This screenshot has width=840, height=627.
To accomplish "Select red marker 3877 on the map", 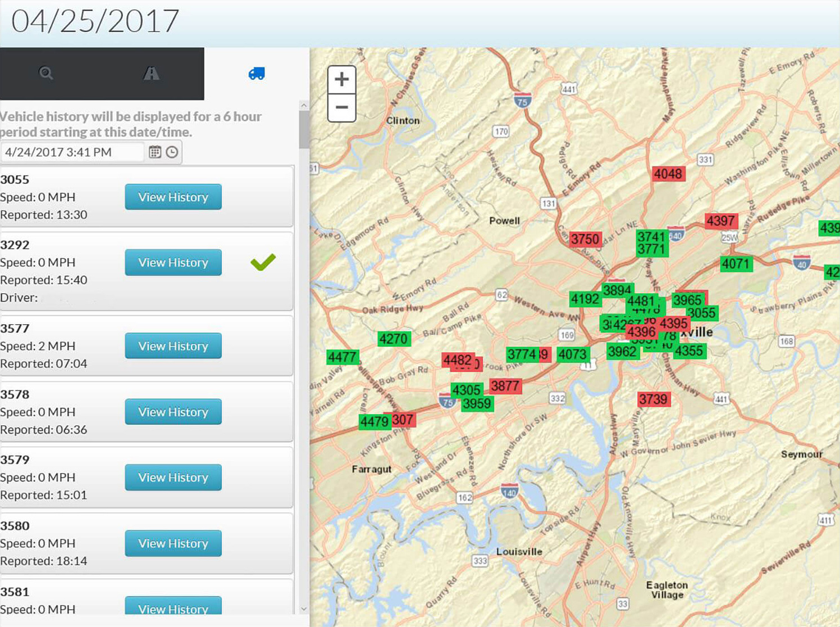I will point(505,386).
